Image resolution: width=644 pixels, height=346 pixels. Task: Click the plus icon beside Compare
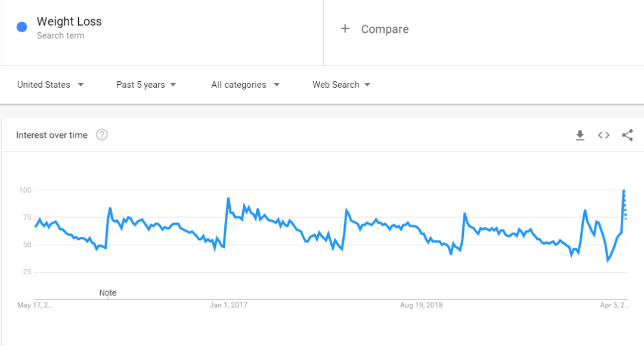(345, 29)
